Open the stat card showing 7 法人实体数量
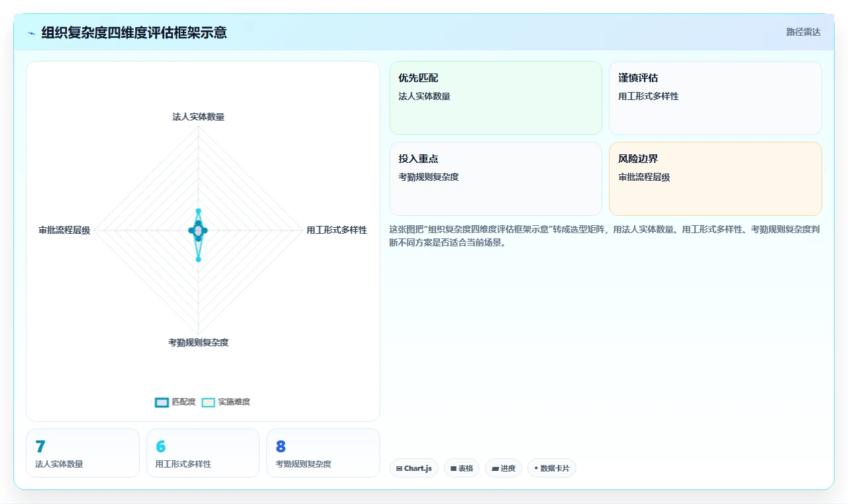 click(x=83, y=453)
